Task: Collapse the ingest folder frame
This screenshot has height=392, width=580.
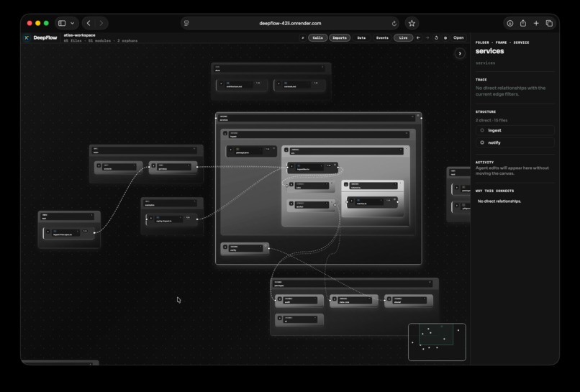Action: point(225,134)
